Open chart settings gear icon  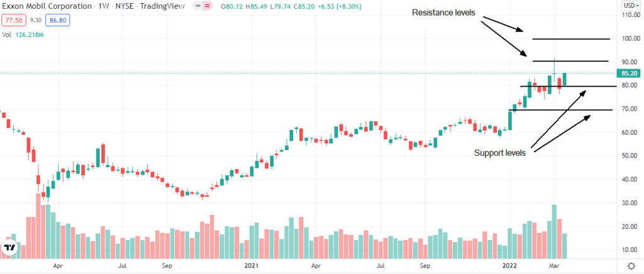[x=631, y=265]
